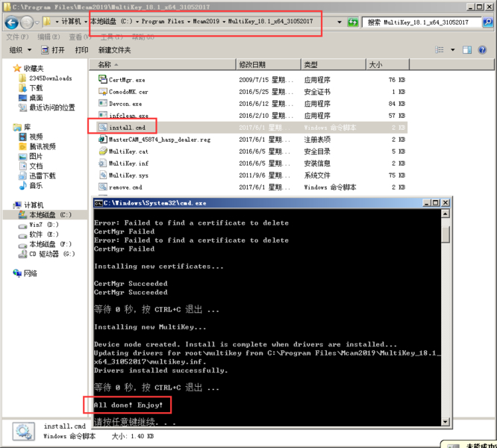Sort files by 修改日期 column header

point(251,65)
